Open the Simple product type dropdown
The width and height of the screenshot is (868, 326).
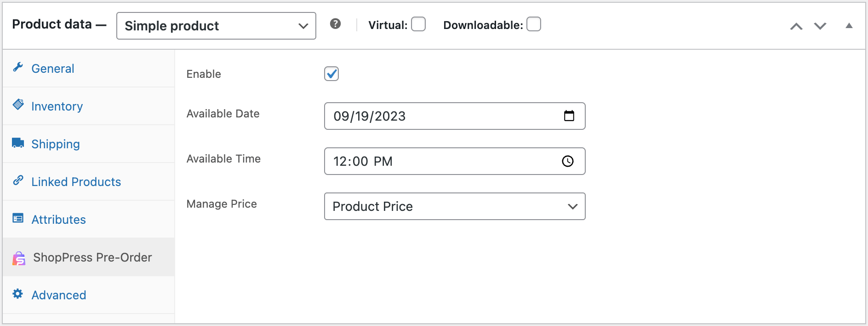click(216, 26)
